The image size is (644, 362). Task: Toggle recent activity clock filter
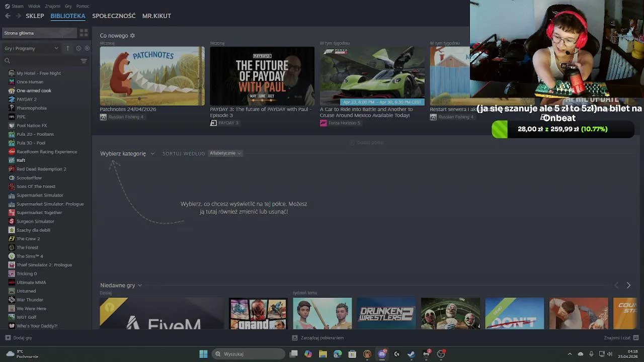78,48
